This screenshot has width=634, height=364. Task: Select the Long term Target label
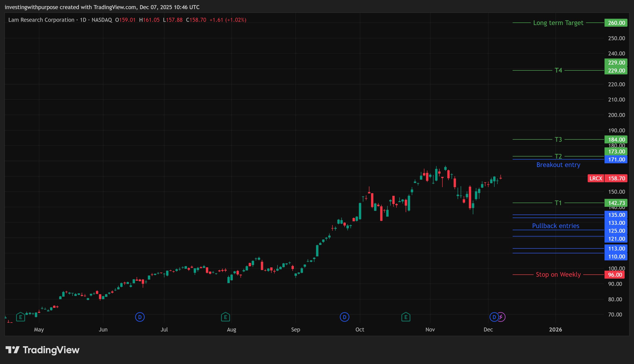tap(558, 23)
